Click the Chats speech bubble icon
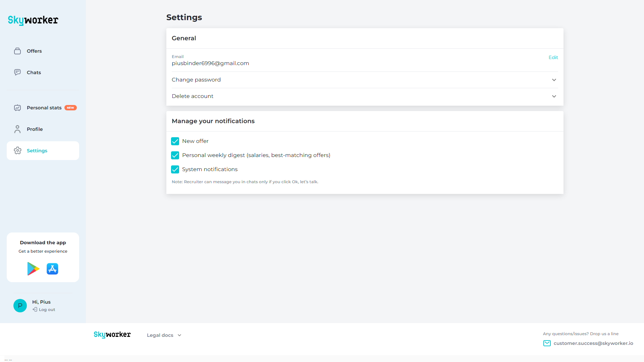Viewport: 644px width, 362px height. pos(17,72)
